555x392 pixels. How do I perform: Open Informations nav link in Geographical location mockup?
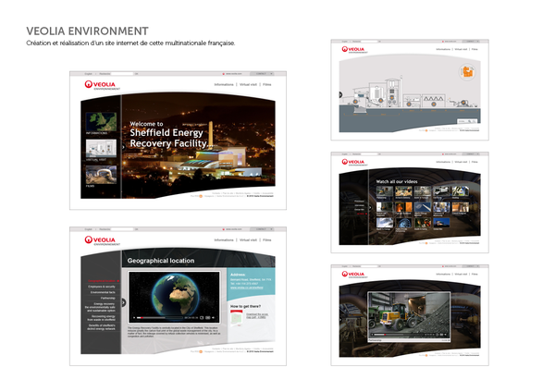(x=224, y=239)
